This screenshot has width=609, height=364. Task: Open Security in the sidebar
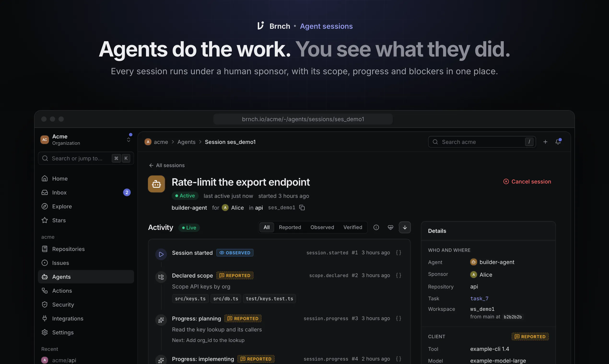86,304
